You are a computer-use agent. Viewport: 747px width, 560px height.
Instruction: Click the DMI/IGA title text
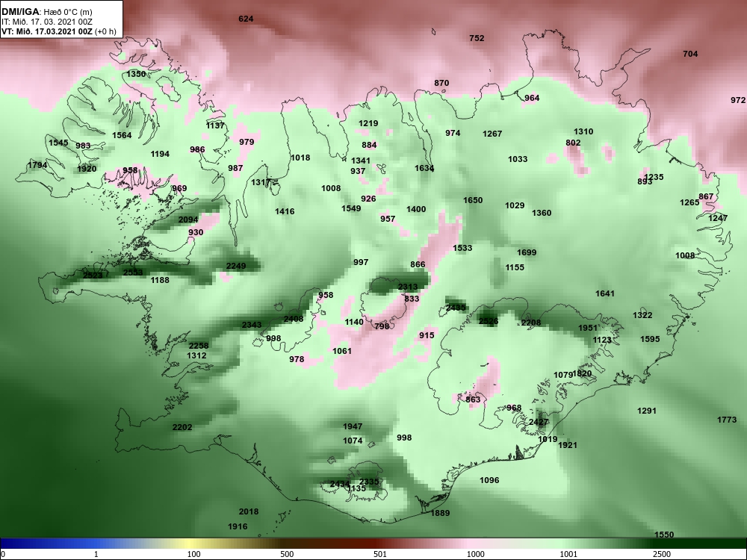click(x=20, y=12)
